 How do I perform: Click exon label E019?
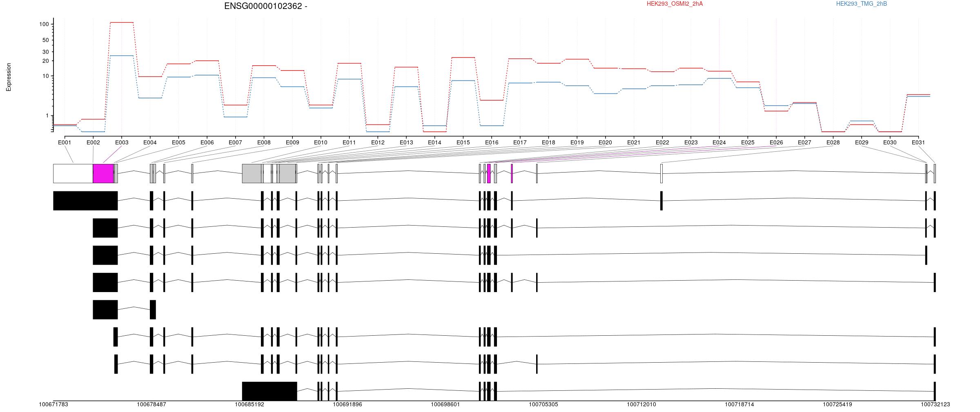[x=577, y=142]
